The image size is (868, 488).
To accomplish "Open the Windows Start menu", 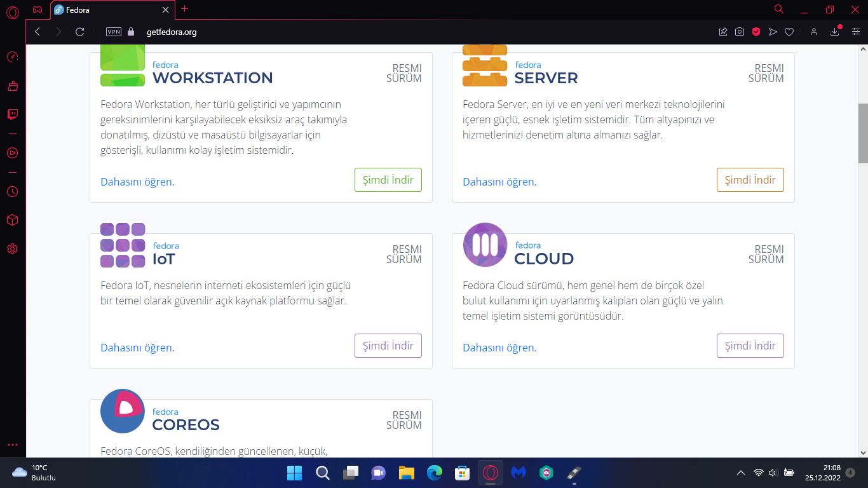I will pyautogui.click(x=295, y=473).
